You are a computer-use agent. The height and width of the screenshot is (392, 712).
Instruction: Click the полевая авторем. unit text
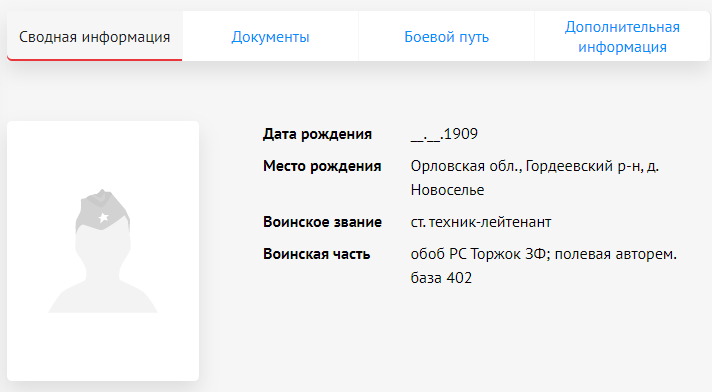point(616,254)
